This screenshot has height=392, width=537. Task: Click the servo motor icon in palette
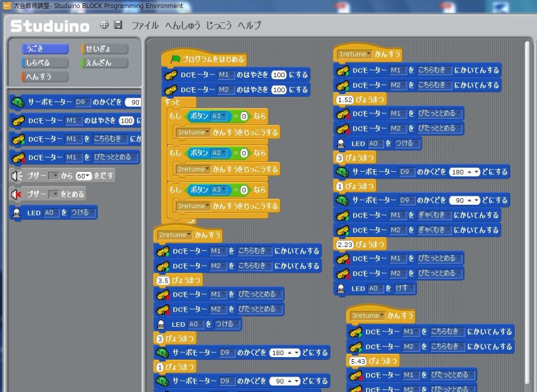tap(18, 102)
